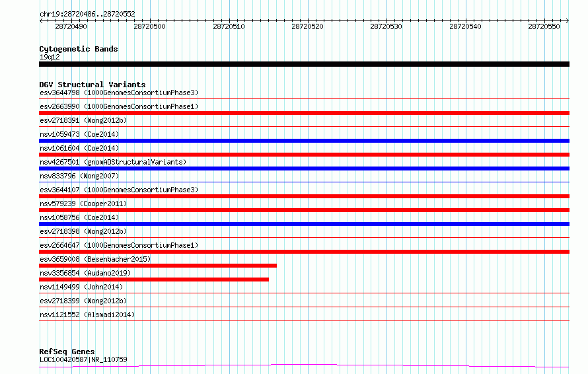Viewport: 588px width, 374px height.
Task: Open variant nsv1059473 (Coe2014)
Action: 79,134
